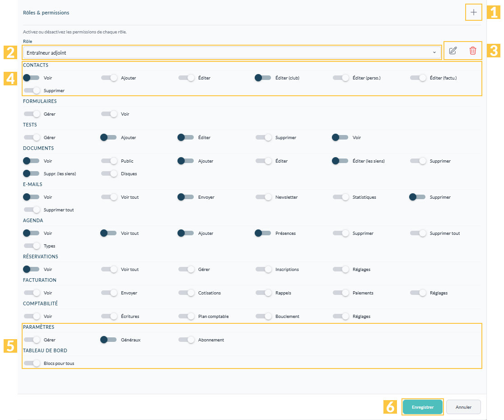Enable the Facturation Paiements permission

341,293
